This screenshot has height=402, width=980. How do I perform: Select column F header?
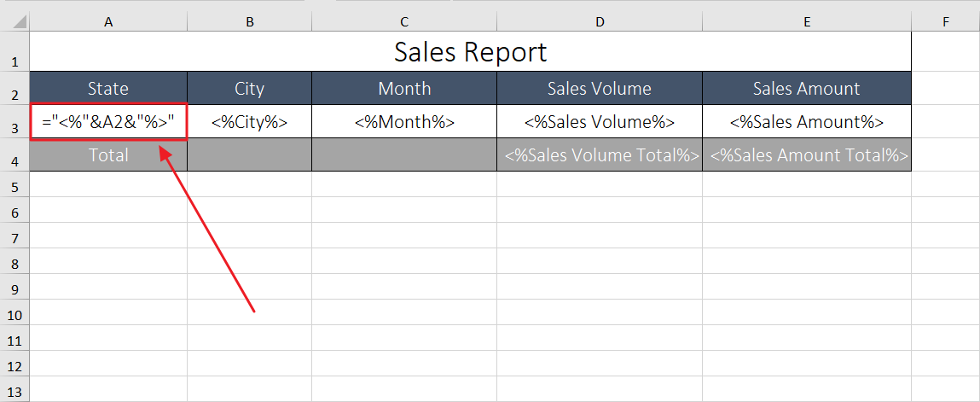click(945, 22)
